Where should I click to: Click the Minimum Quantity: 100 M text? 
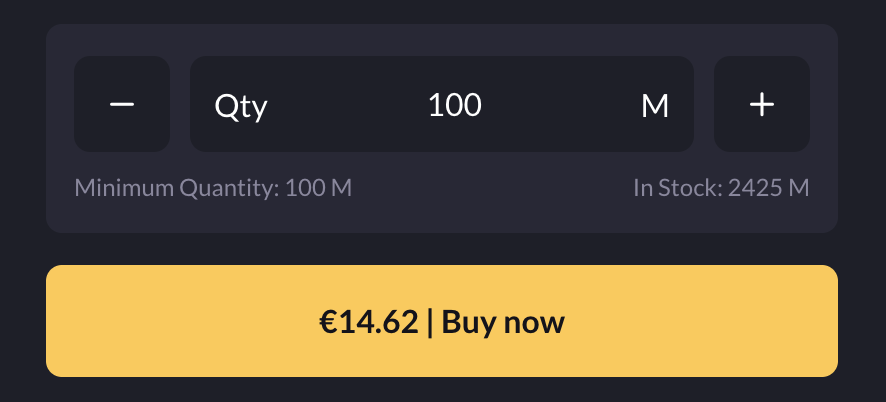pyautogui.click(x=213, y=188)
